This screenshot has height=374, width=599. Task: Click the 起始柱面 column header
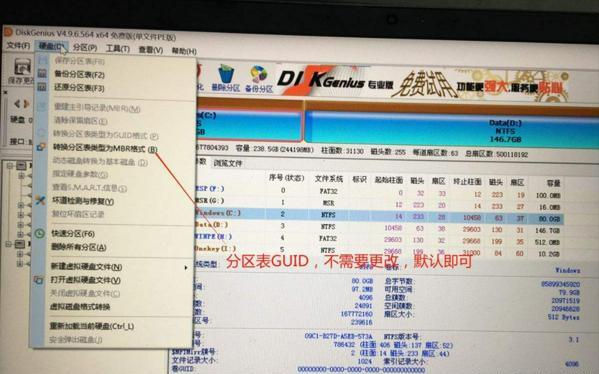point(389,180)
